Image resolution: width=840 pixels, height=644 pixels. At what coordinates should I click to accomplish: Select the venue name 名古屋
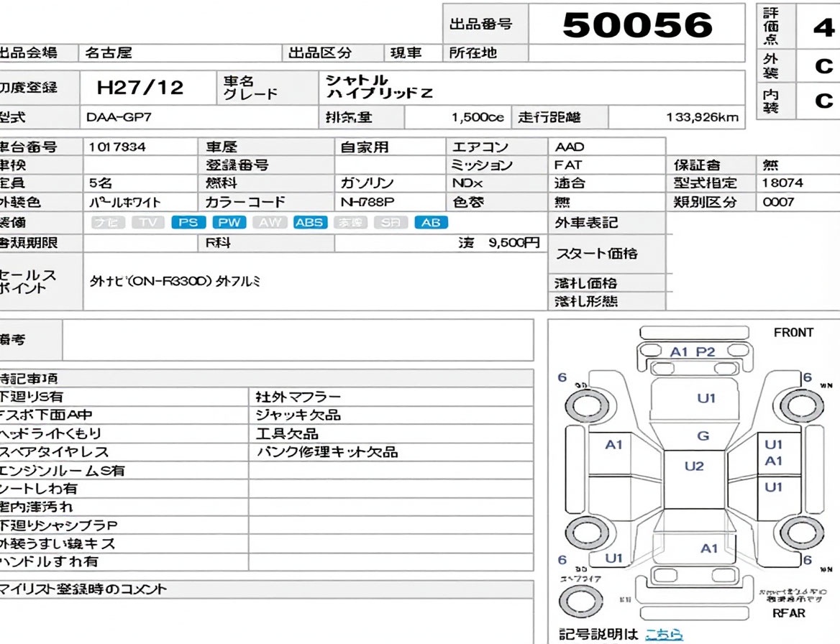coord(108,53)
